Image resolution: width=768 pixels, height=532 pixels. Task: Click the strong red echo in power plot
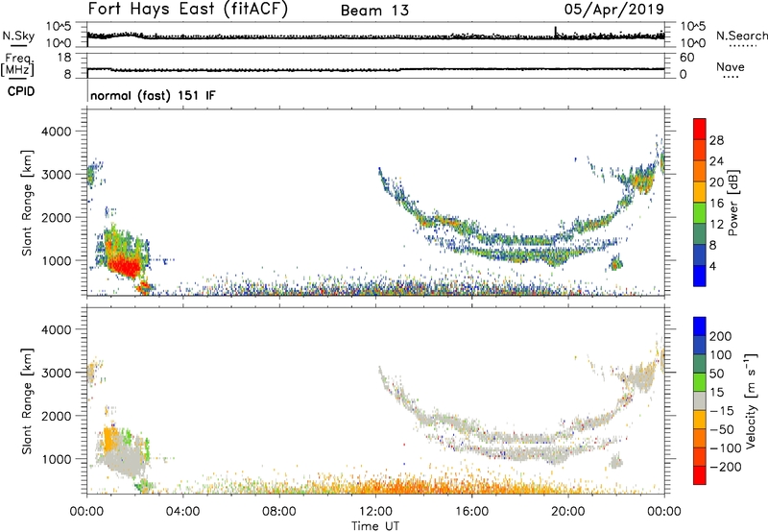[125, 266]
